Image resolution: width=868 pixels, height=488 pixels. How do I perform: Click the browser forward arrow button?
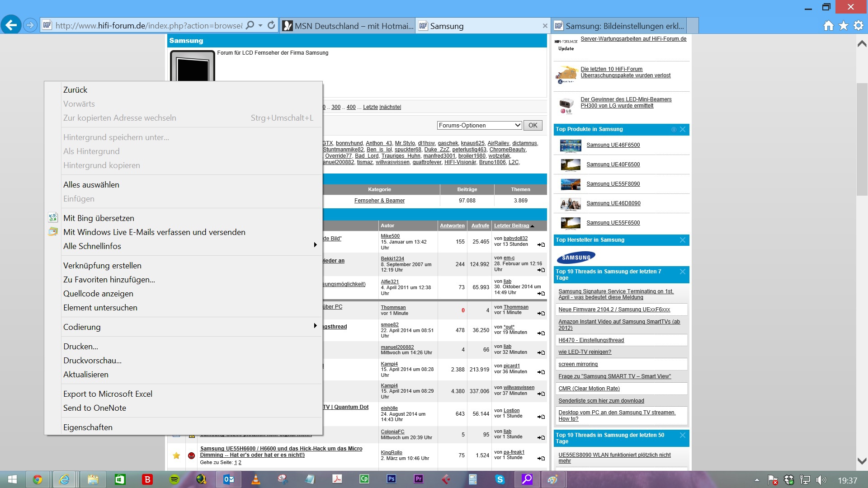30,25
